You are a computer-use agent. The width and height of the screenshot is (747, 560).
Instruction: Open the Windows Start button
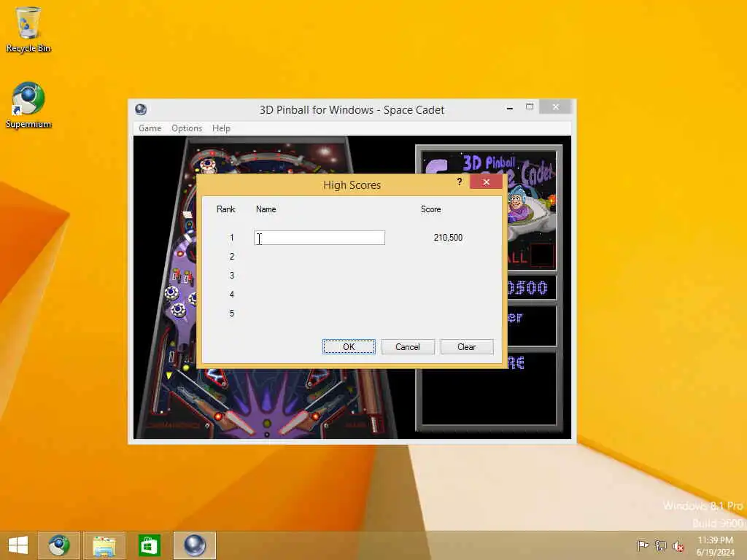tap(18, 545)
